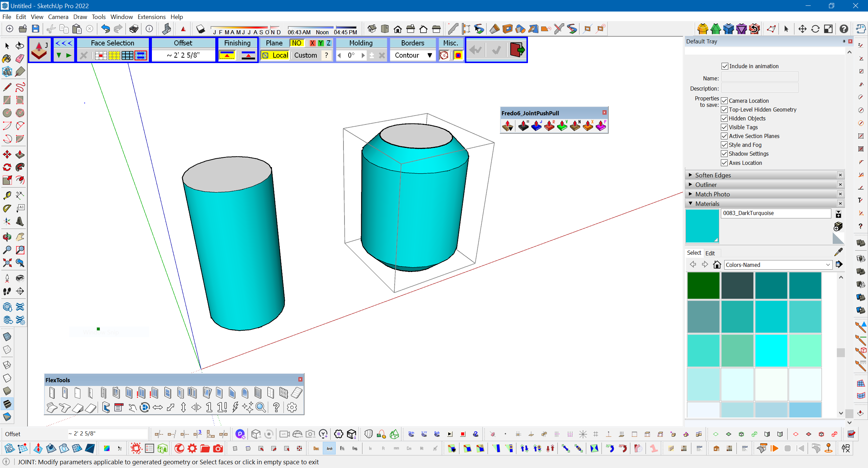Click the Local plane button
868x468 pixels.
(x=275, y=55)
